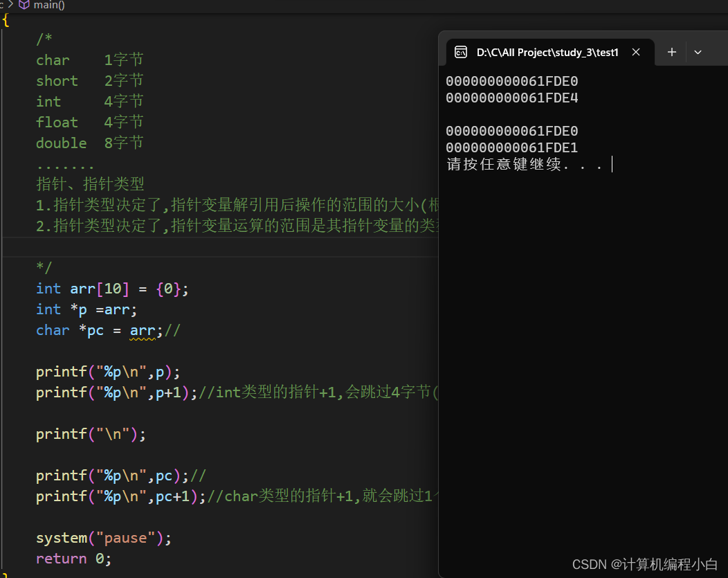The height and width of the screenshot is (578, 728).
Task: Click the 'int *p =arr;' code line
Action: pos(87,309)
